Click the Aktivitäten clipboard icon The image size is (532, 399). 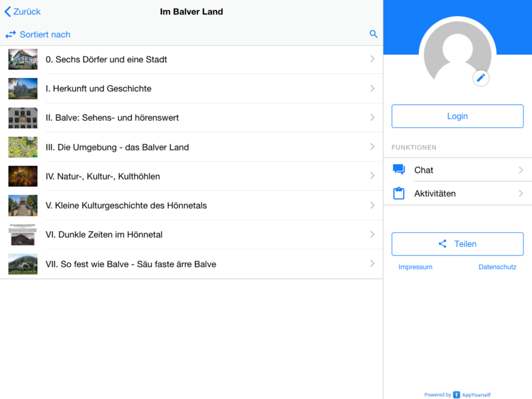[398, 193]
